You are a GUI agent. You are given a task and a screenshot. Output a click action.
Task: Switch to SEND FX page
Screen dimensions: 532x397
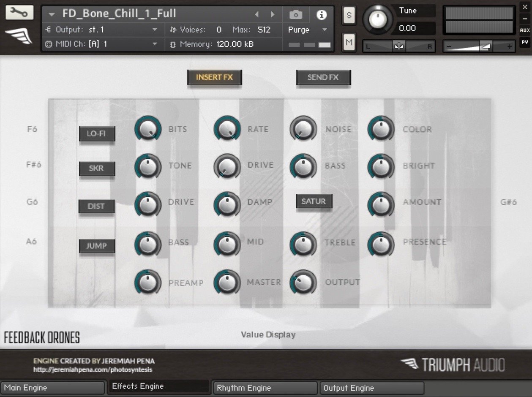pyautogui.click(x=323, y=77)
